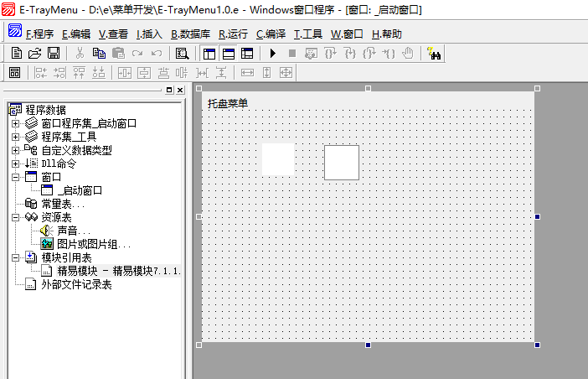Click the New file toolbar icon
The height and width of the screenshot is (379, 588).
tap(16, 54)
